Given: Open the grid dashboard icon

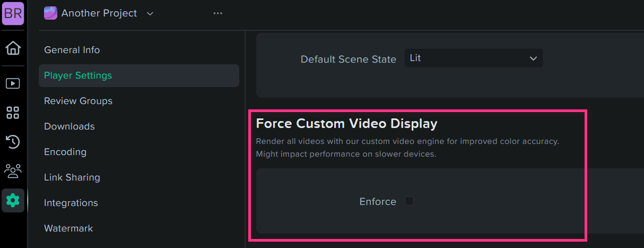Looking at the screenshot, I should point(13,113).
